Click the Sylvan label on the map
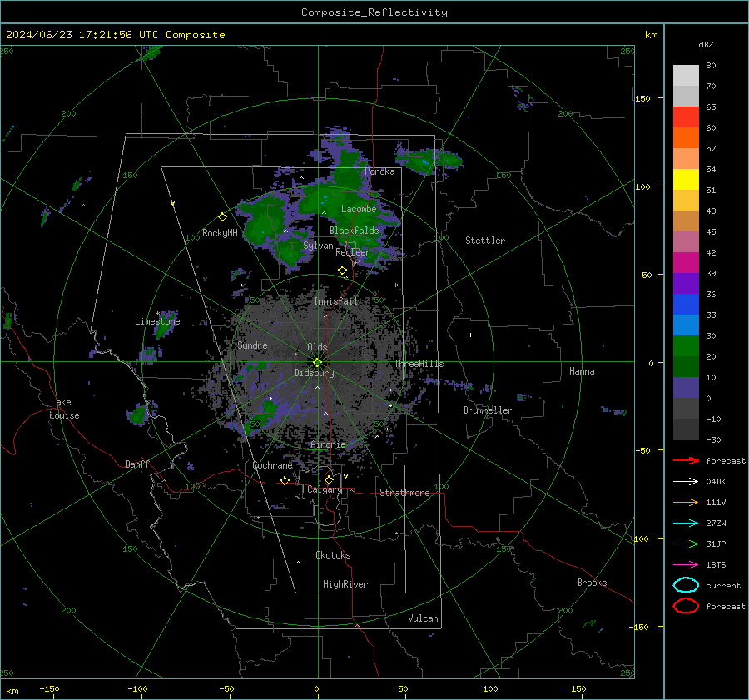This screenshot has height=700, width=749. pyautogui.click(x=318, y=246)
